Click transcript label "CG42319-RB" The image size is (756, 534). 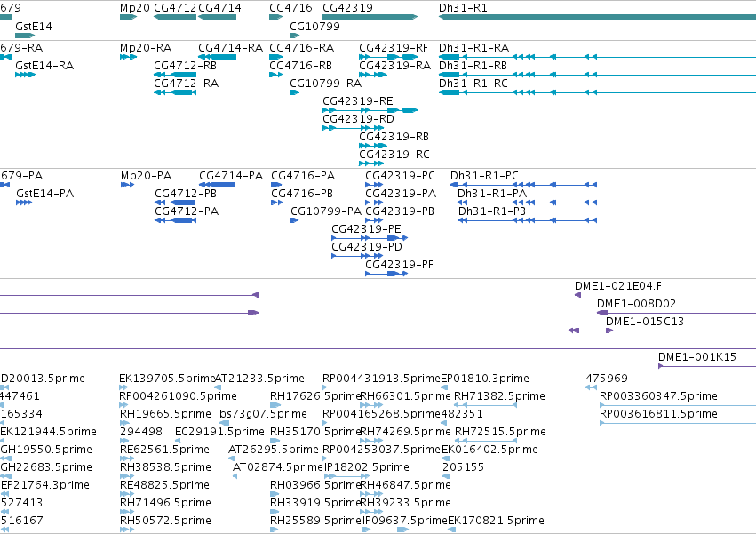click(394, 137)
